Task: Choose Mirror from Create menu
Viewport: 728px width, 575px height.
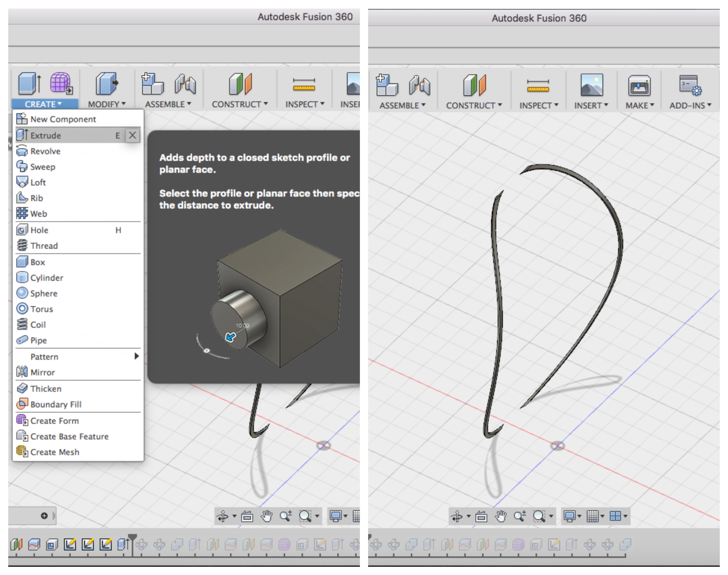Action: [x=78, y=372]
